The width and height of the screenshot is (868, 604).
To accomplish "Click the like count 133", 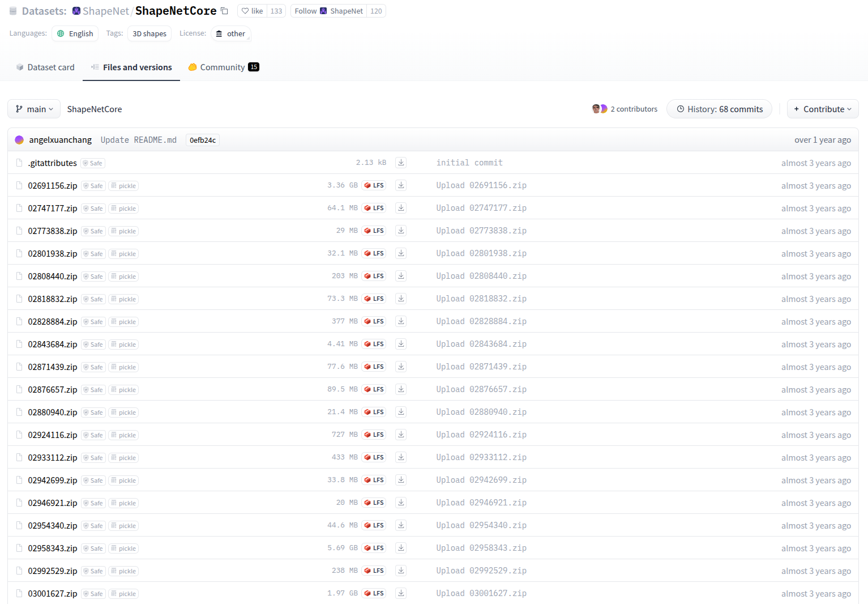I will (276, 11).
